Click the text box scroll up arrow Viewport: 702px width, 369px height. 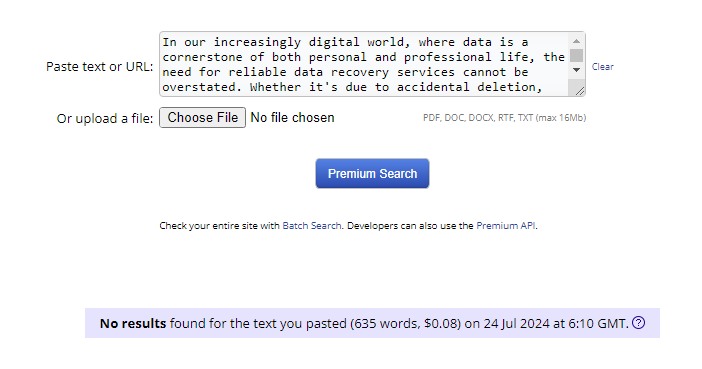tap(576, 41)
